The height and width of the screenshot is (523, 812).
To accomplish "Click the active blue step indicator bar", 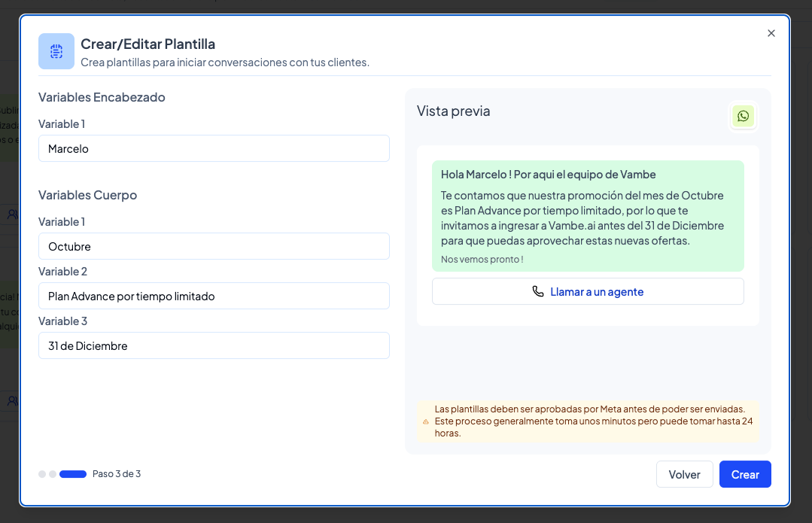I will coord(73,474).
